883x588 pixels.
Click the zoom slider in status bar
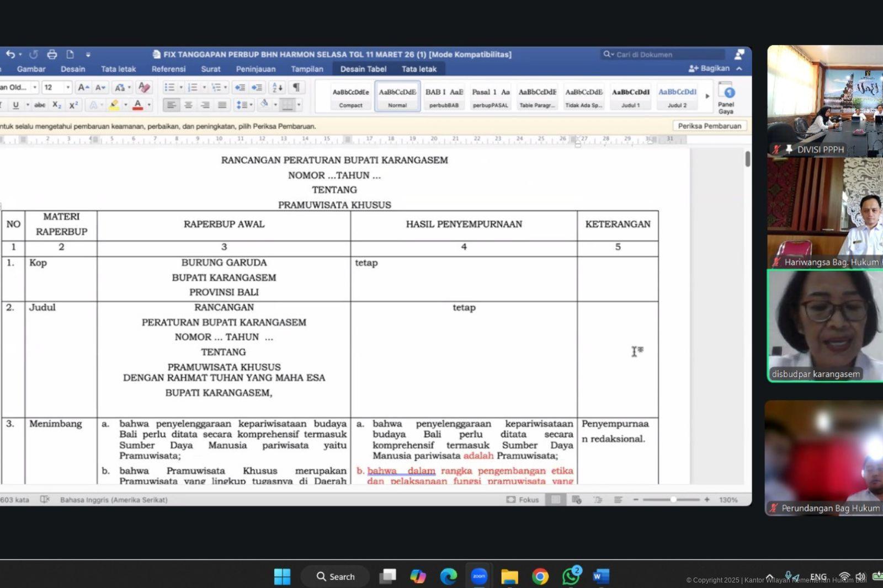point(673,500)
